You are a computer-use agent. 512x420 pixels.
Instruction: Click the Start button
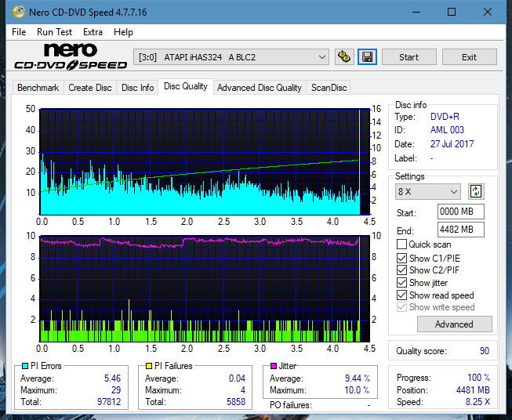click(409, 57)
